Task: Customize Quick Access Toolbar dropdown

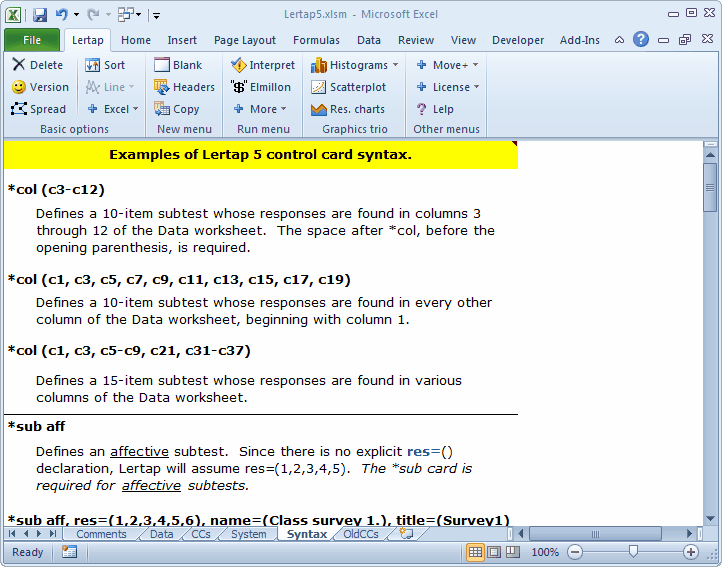Action: click(x=156, y=15)
